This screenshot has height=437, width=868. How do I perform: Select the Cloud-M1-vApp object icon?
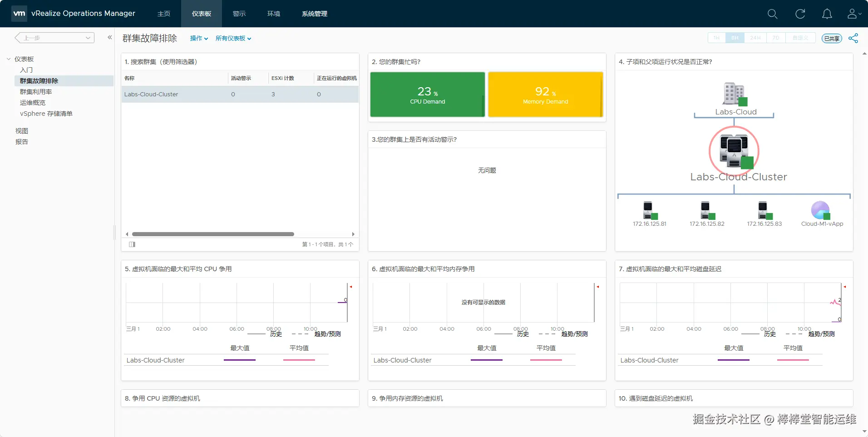tap(821, 210)
